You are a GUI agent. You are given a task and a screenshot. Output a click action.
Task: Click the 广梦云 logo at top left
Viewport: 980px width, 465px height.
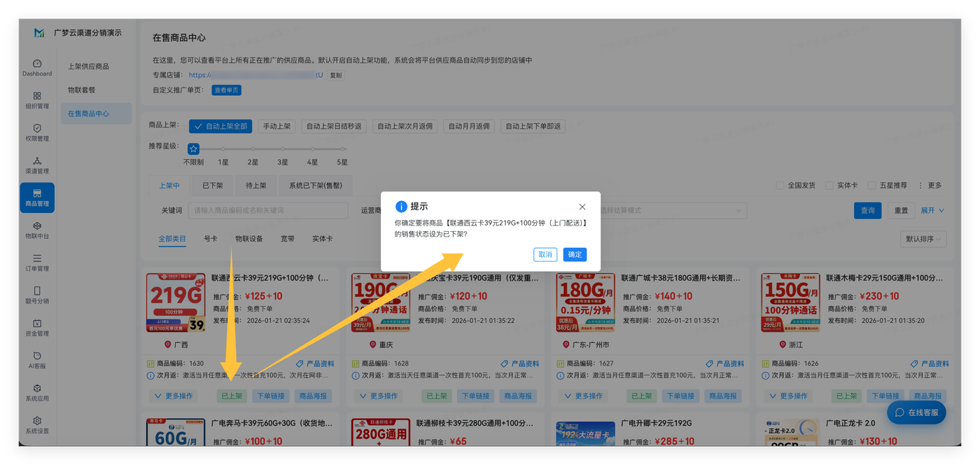point(39,33)
